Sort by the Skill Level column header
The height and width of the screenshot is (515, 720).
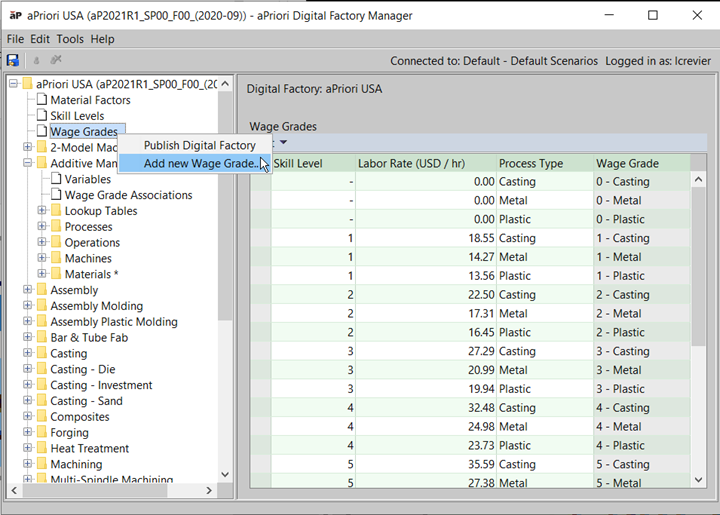coord(314,163)
